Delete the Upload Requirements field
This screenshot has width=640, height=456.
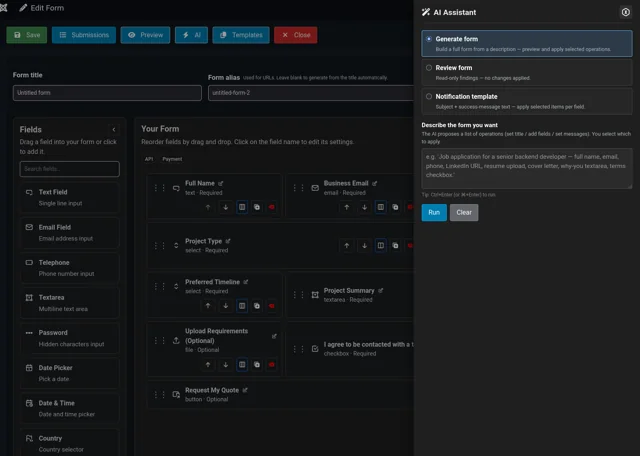click(271, 365)
